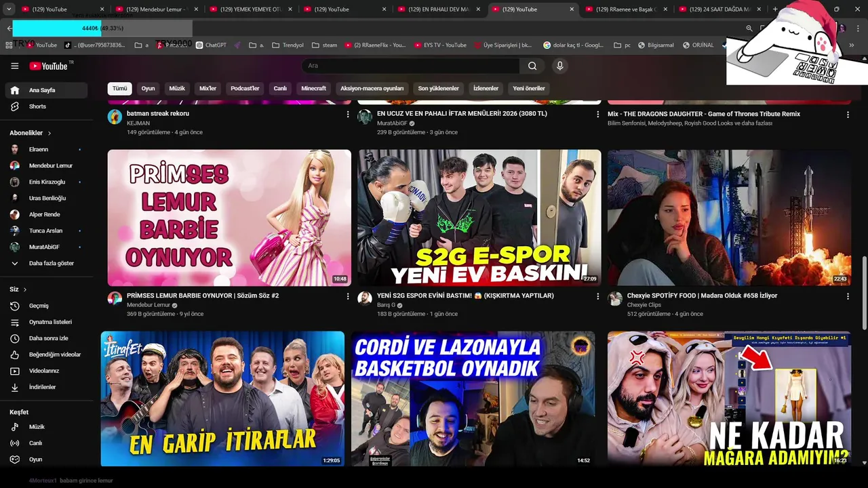
Task: Open the Mendebur Lemur channel link under Barbie video
Action: (x=149, y=305)
